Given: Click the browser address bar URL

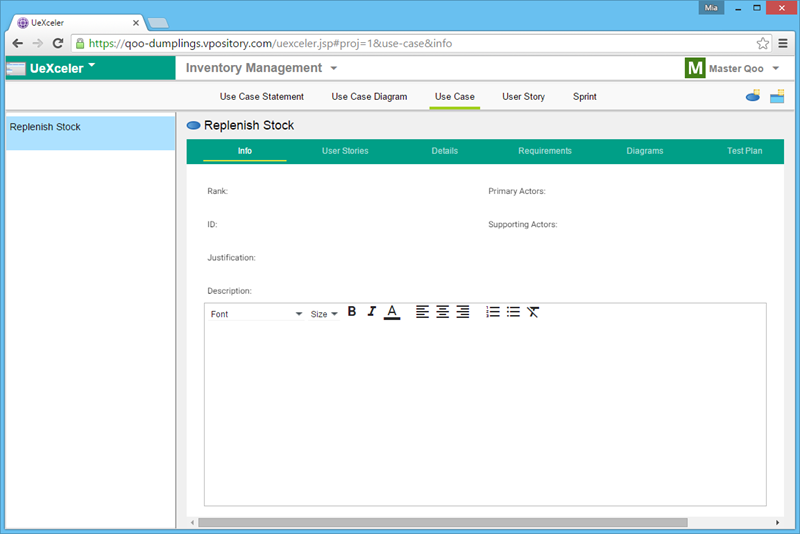Looking at the screenshot, I should 270,43.
